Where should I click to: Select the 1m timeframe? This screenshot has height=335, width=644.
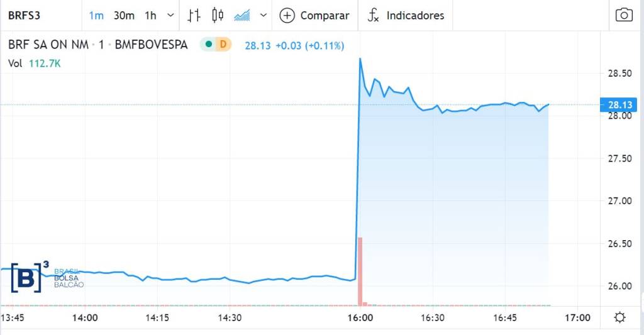click(96, 16)
